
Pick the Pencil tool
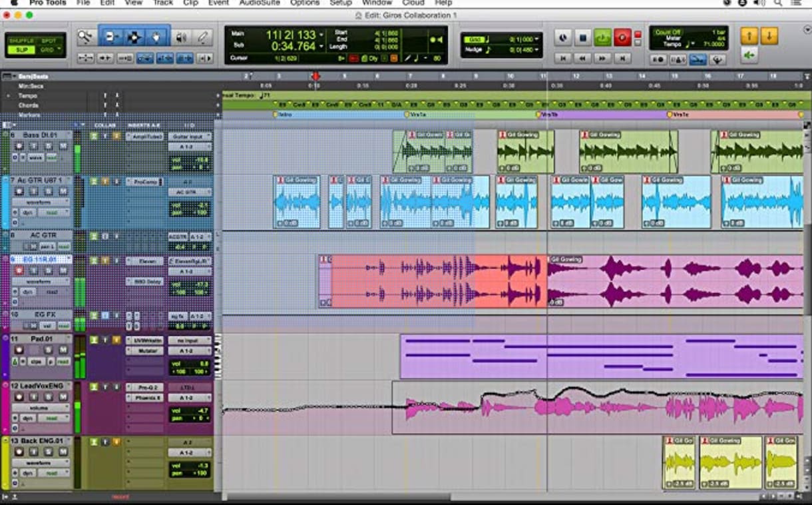(203, 37)
